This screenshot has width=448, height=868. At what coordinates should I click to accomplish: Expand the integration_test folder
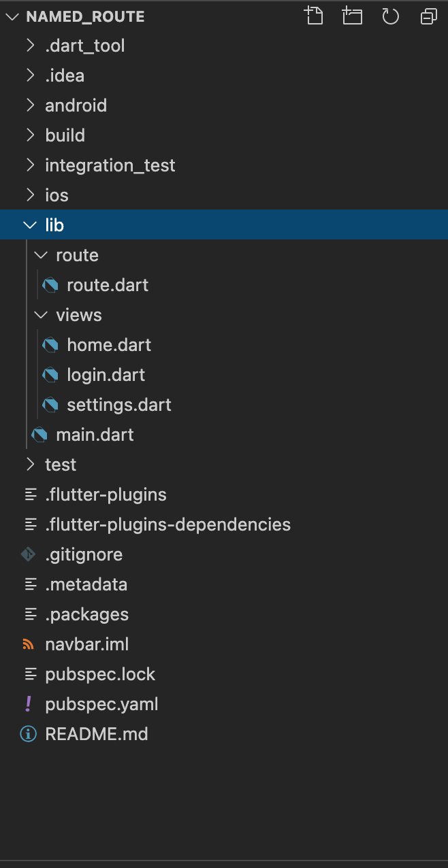pos(224,165)
